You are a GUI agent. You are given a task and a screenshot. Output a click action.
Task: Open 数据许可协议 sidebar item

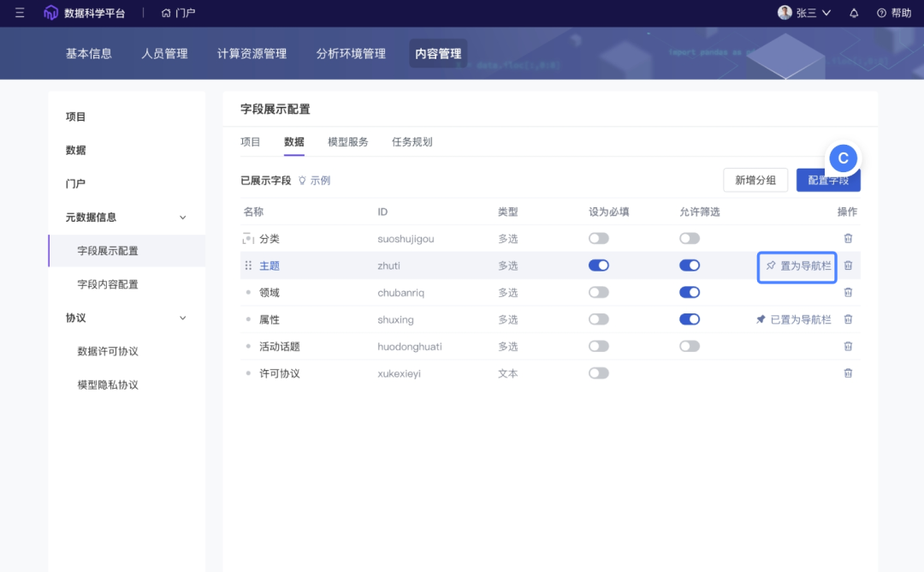(x=108, y=351)
